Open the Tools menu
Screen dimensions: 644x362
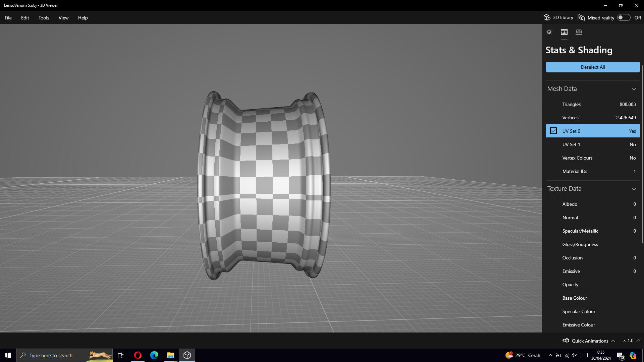(x=44, y=18)
